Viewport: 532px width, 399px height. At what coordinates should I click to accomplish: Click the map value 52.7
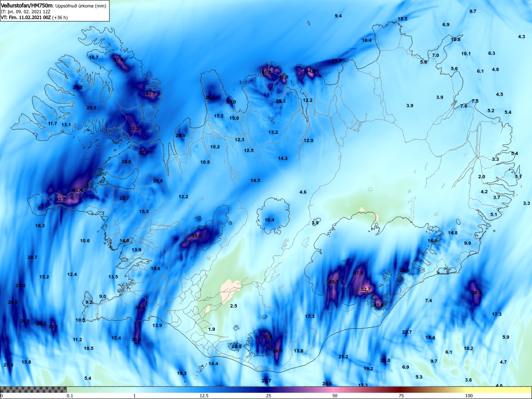365,289
